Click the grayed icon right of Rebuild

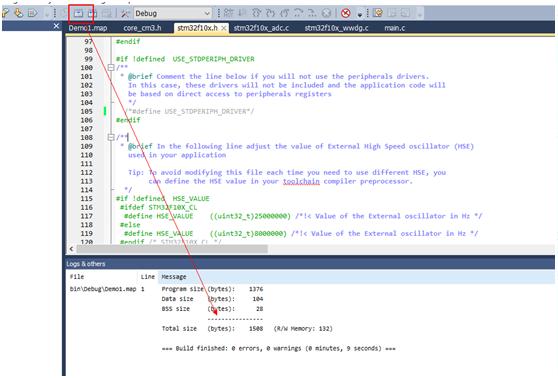click(106, 14)
